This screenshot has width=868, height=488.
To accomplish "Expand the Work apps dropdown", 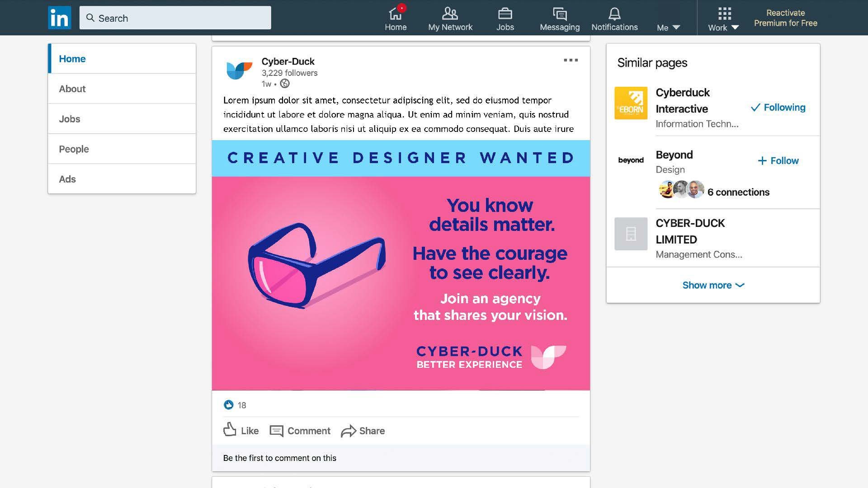I will tap(723, 19).
